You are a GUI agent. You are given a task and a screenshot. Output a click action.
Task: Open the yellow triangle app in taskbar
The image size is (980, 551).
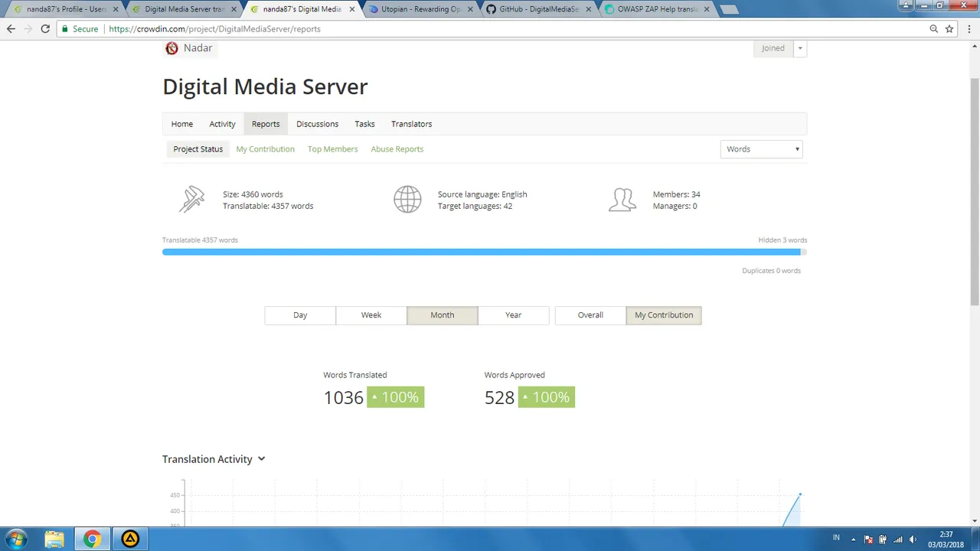pyautogui.click(x=130, y=539)
